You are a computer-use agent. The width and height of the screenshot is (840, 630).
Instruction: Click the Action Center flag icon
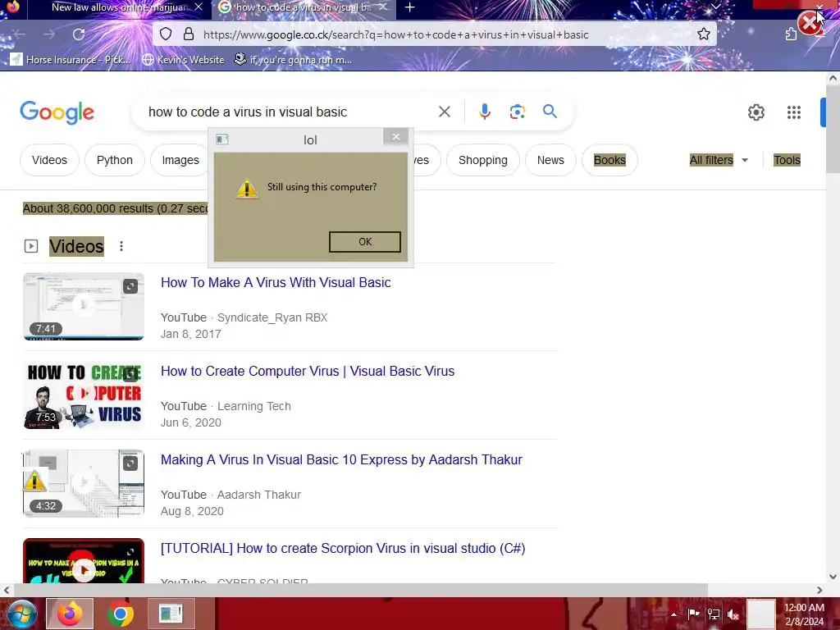(x=693, y=614)
